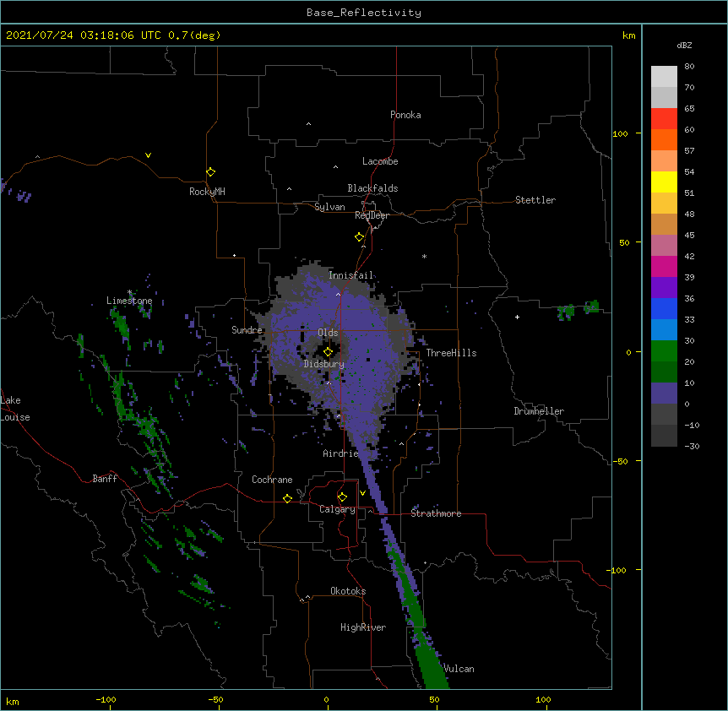The width and height of the screenshot is (728, 711).
Task: Select the dark gray -30 dBZ swatch
Action: (x=664, y=436)
